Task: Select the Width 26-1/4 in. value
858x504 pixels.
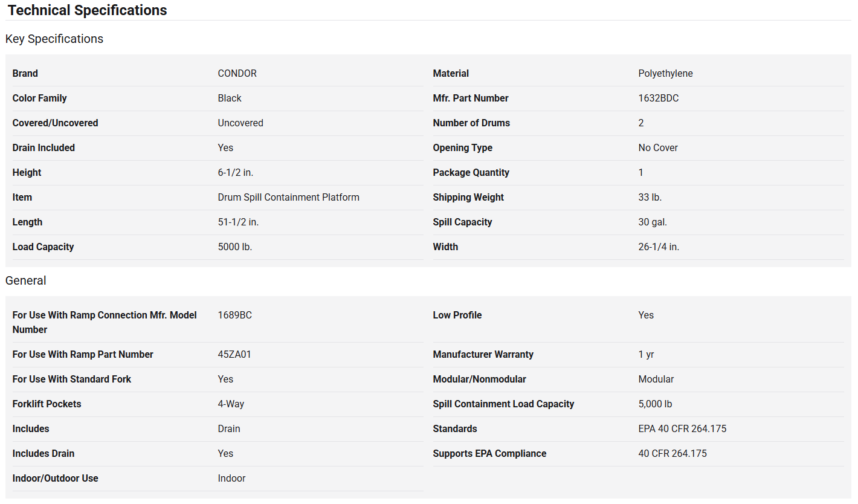Action: click(659, 247)
